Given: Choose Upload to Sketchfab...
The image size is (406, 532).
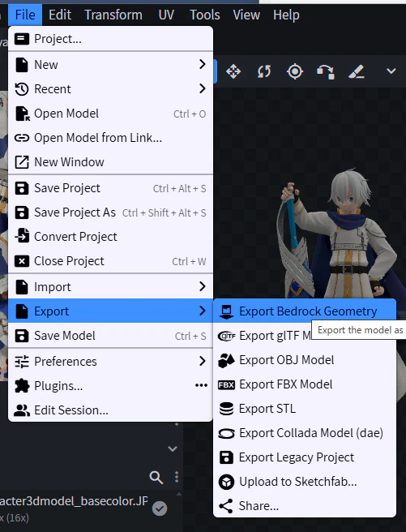Looking at the screenshot, I should [305, 482].
